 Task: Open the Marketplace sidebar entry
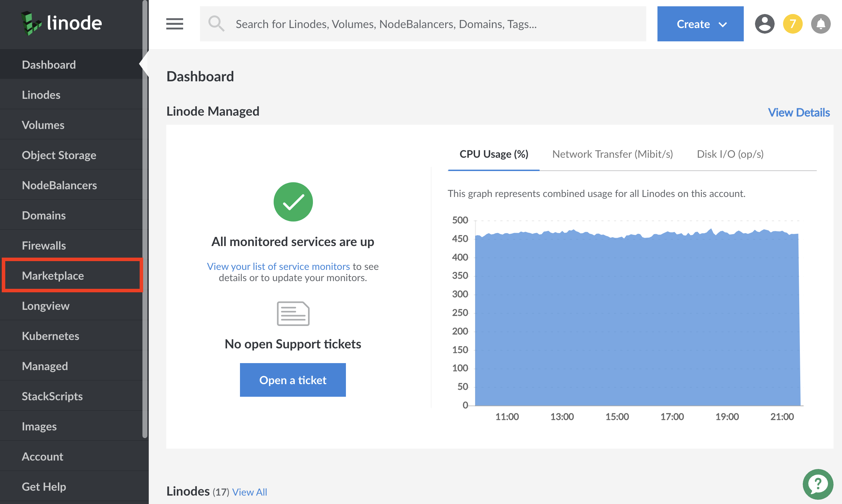click(53, 275)
